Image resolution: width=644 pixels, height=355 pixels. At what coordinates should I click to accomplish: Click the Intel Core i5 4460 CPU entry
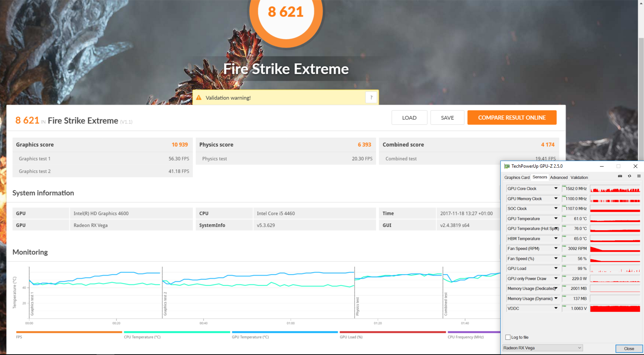(x=276, y=213)
